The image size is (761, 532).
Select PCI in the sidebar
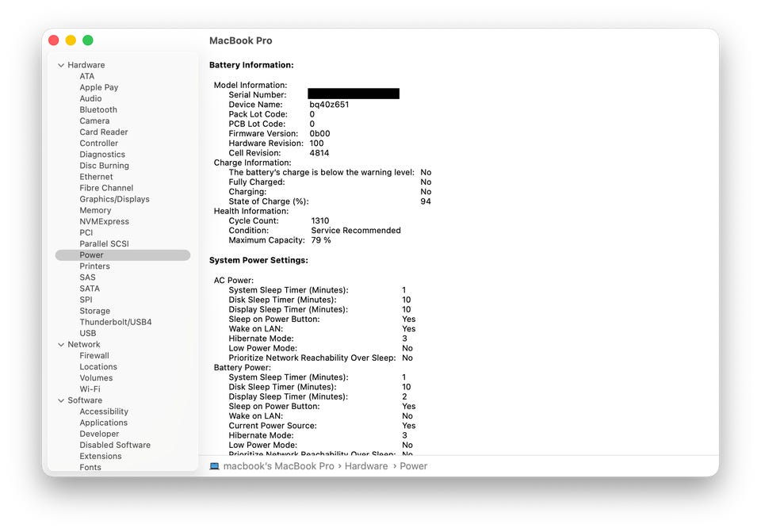(86, 232)
